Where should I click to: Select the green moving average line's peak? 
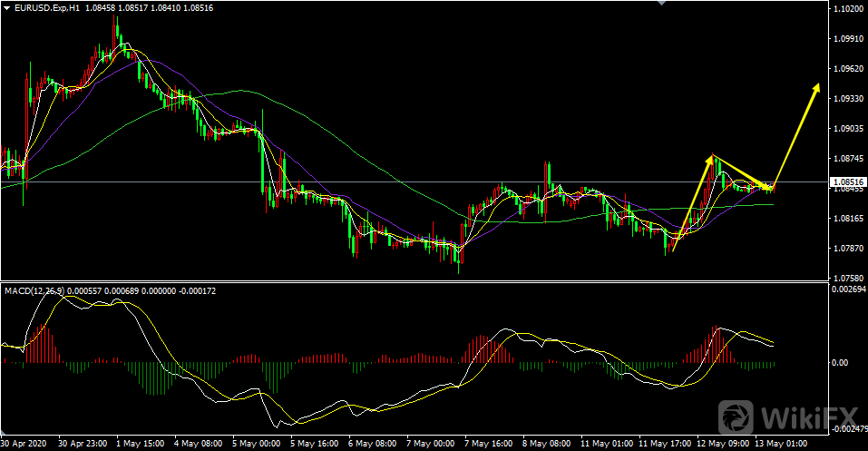click(x=240, y=91)
